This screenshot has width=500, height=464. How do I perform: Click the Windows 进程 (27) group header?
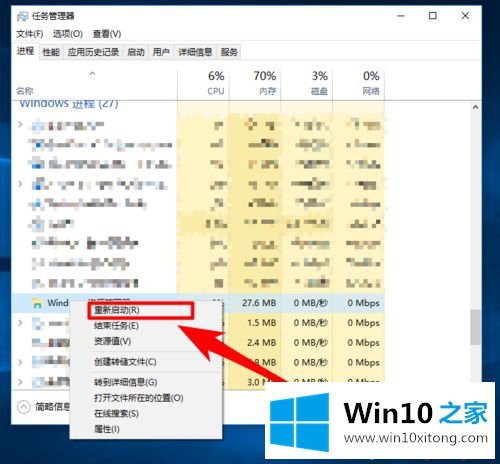(x=69, y=104)
